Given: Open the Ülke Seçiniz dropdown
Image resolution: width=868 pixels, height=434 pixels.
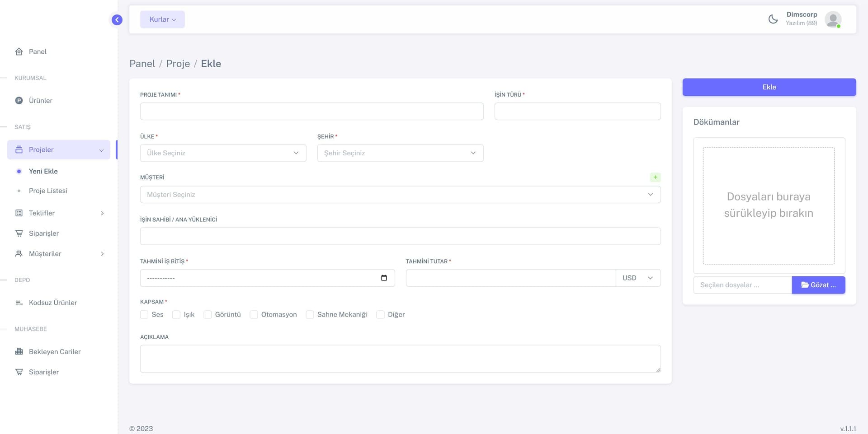Looking at the screenshot, I should pyautogui.click(x=223, y=153).
